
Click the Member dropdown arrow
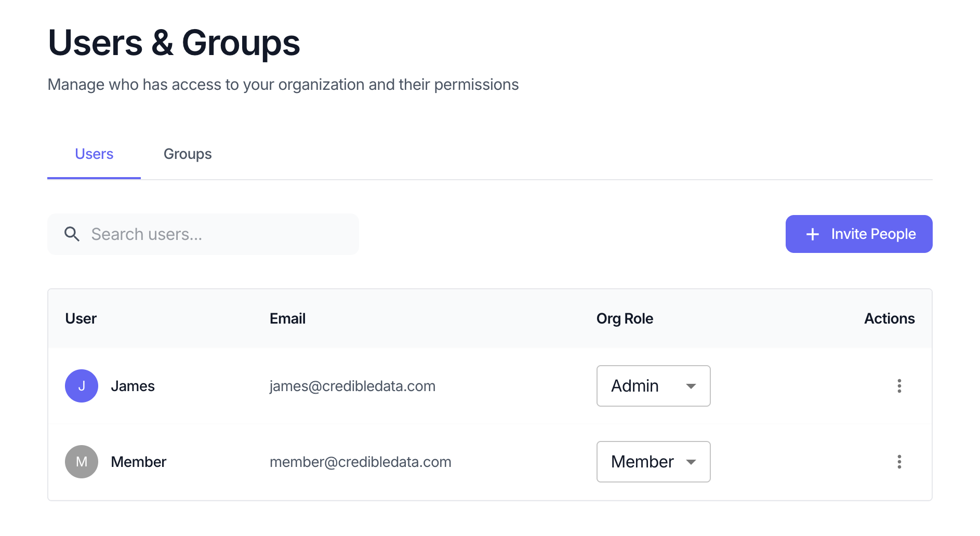pos(691,462)
